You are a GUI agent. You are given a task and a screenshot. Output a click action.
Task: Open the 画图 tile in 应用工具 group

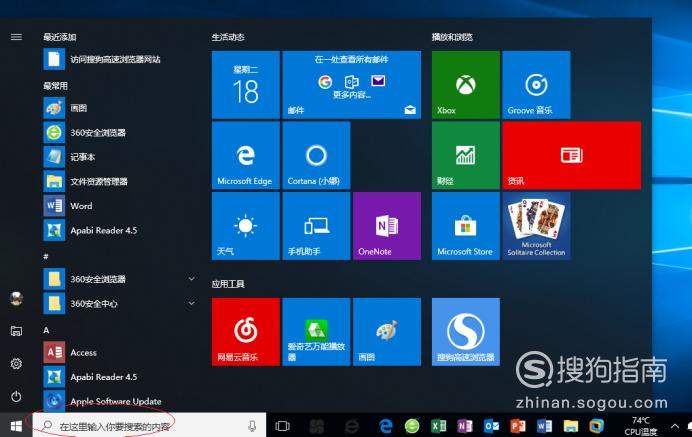click(x=387, y=332)
